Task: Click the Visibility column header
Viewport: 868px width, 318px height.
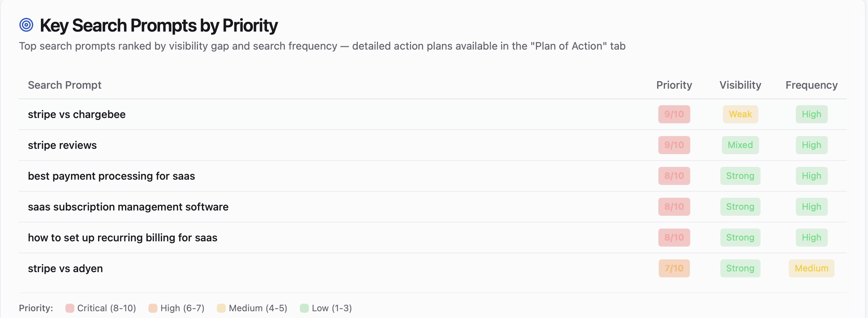Action: pyautogui.click(x=740, y=85)
